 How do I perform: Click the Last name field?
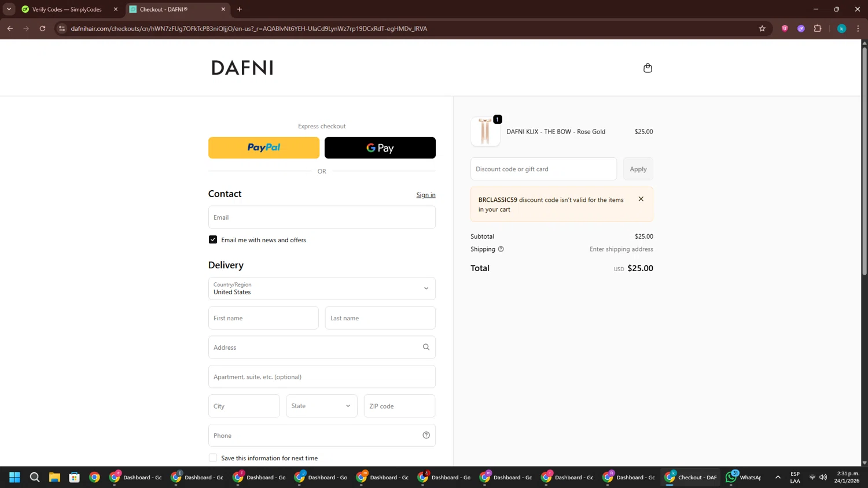pyautogui.click(x=380, y=318)
